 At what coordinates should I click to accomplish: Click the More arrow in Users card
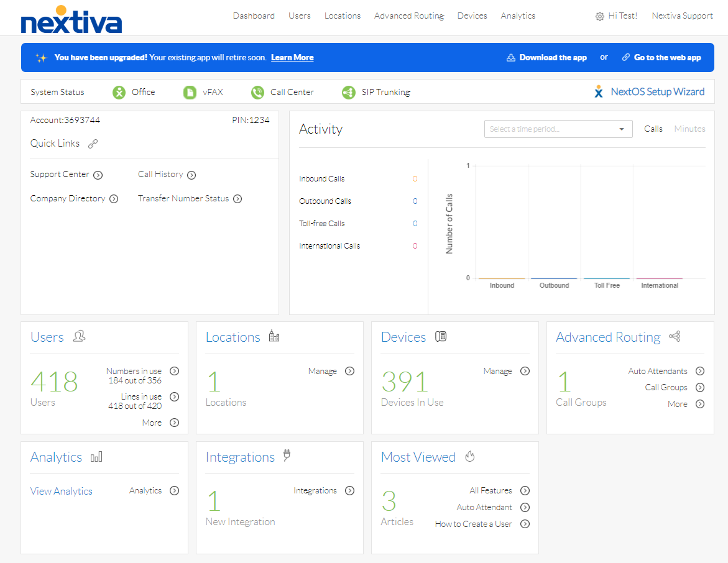coord(174,423)
